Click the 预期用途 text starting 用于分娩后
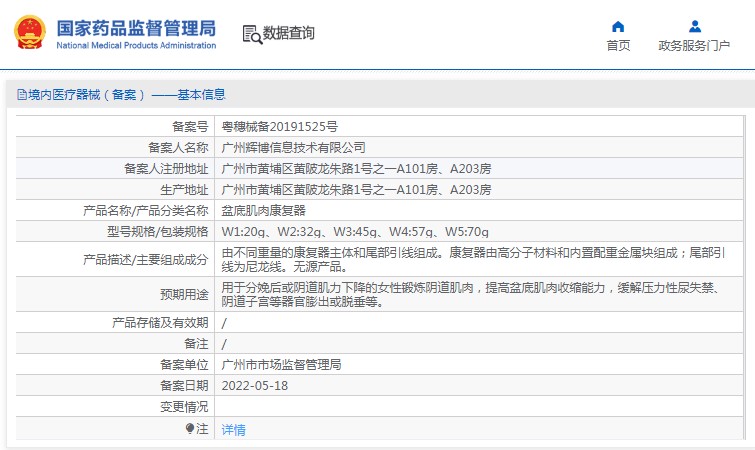 471,295
